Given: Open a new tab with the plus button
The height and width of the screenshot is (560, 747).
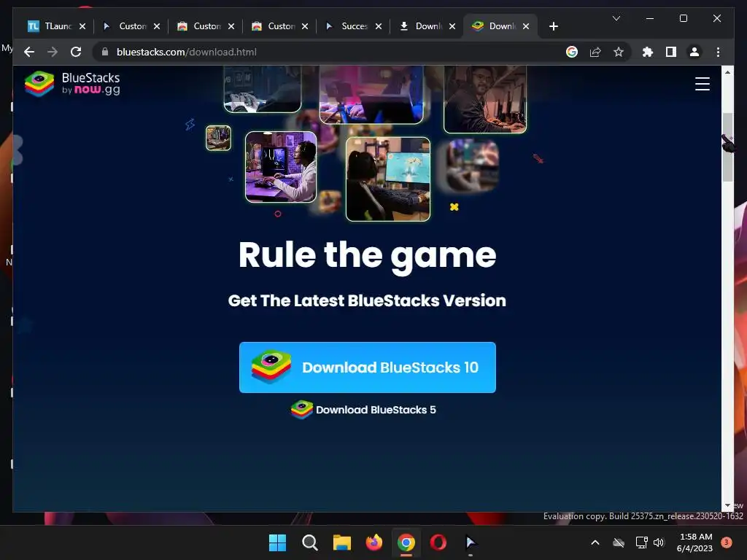Looking at the screenshot, I should (553, 26).
